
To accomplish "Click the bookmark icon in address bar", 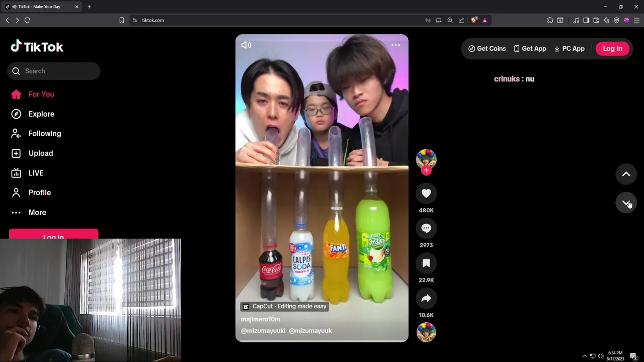I will (122, 20).
